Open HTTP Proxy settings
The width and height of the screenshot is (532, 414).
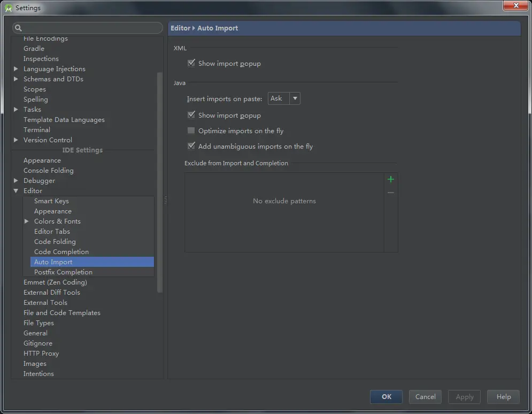41,354
